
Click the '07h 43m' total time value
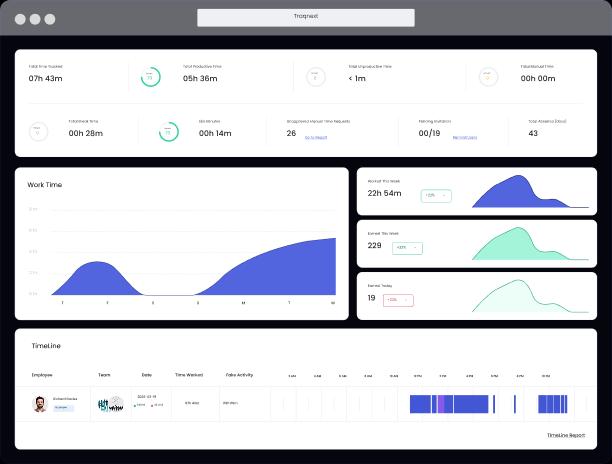(x=45, y=78)
